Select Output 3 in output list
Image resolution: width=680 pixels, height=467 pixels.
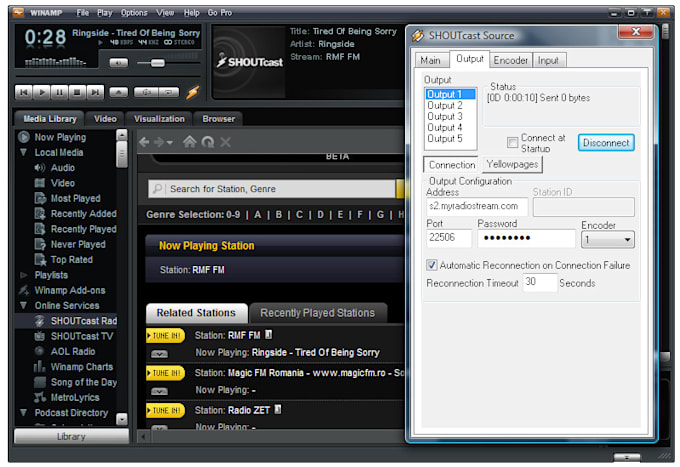(445, 116)
